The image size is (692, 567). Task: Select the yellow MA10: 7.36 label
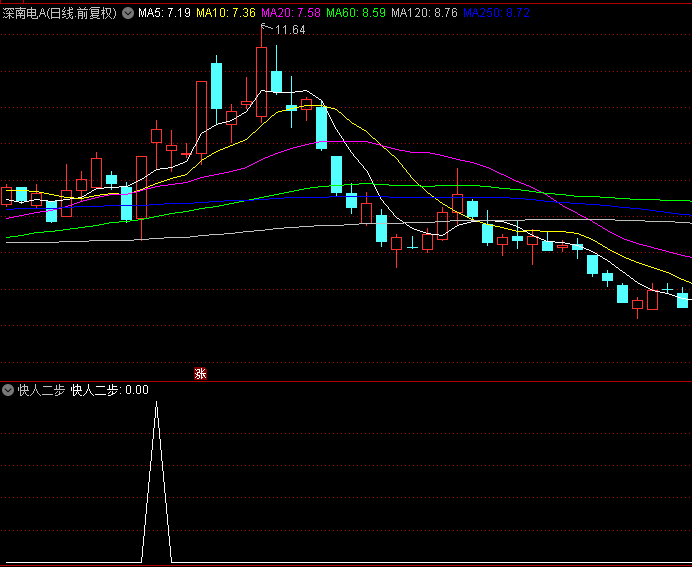[226, 13]
